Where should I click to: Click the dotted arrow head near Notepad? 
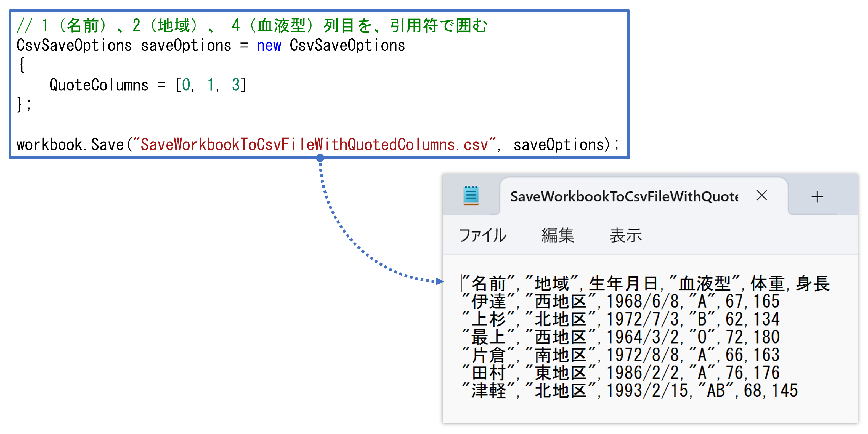(x=439, y=281)
